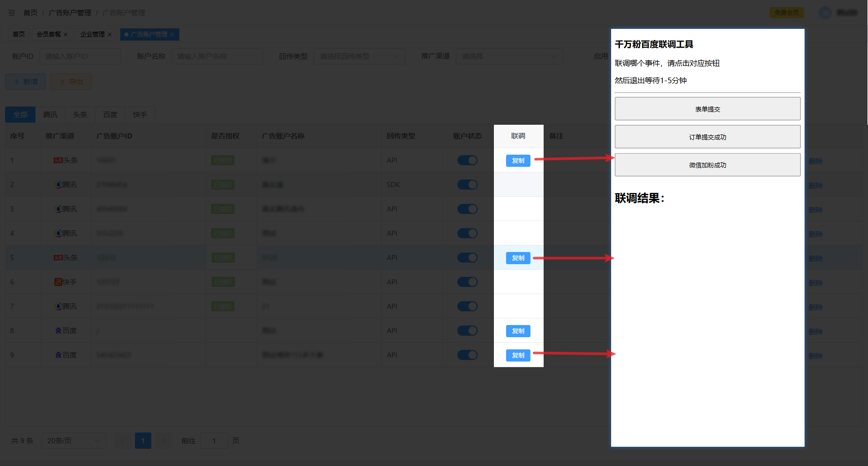This screenshot has width=868, height=466.
Task: Expand the 推广渠道 select dropdown
Action: (509, 56)
